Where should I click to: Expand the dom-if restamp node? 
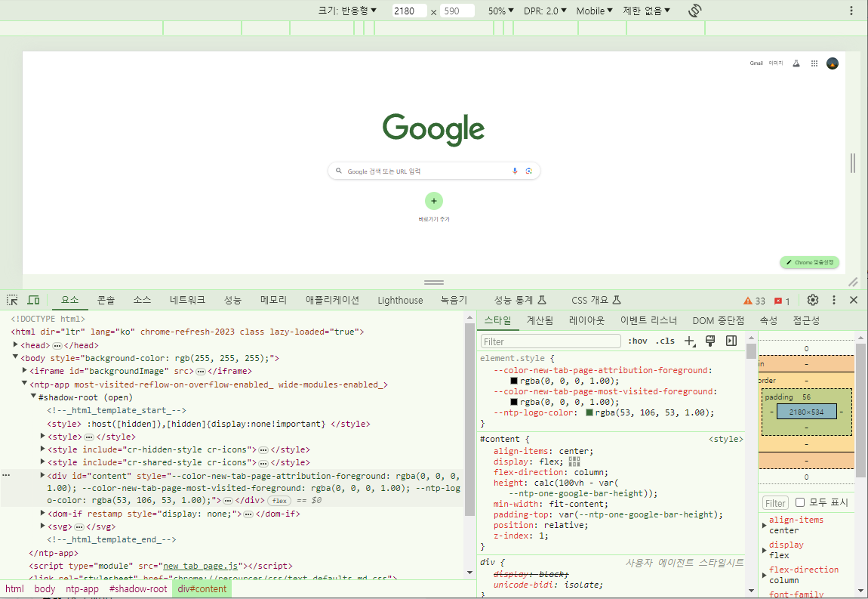click(x=42, y=513)
